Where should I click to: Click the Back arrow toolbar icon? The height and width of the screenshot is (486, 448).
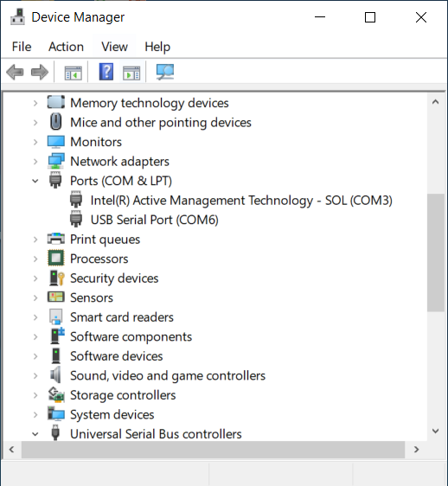point(15,73)
